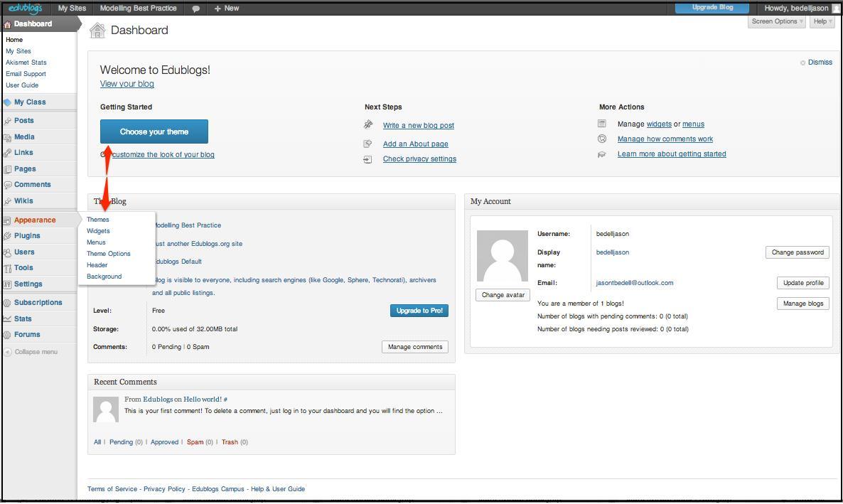
Task: Click the Upgrade to Pro! button
Action: 419,311
